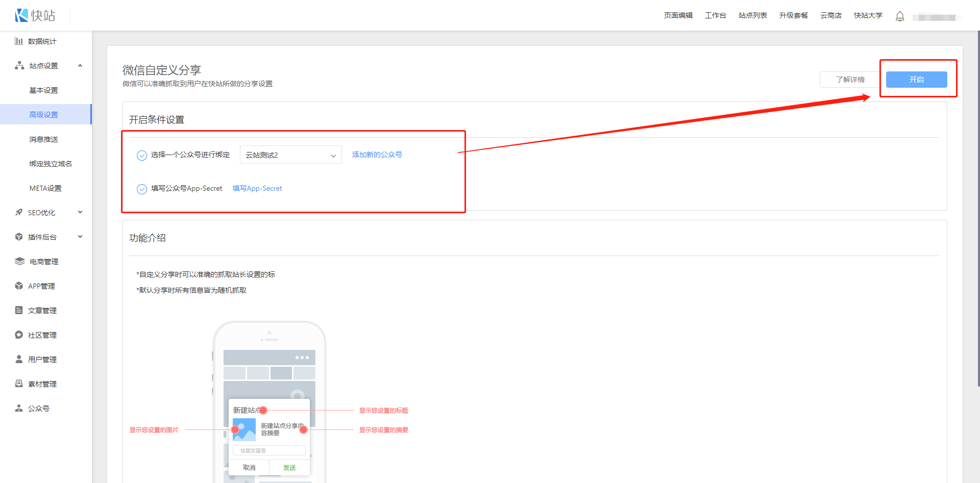Collapse the 站点设置 sidebar section
This screenshot has width=980, height=483.
tap(80, 66)
